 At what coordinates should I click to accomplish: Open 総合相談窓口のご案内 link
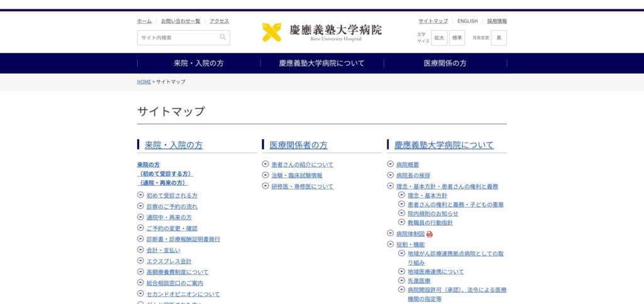175,283
